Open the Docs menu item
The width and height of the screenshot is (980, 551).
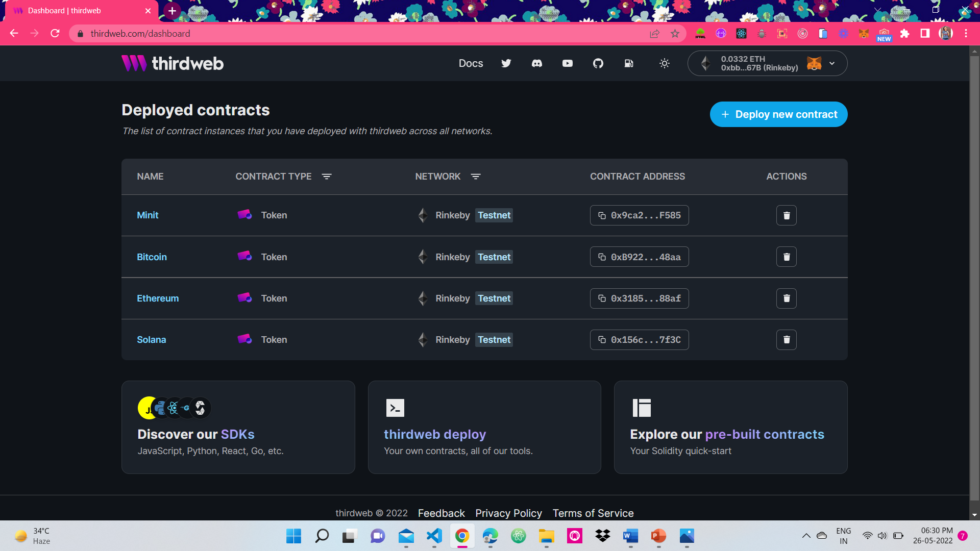pos(471,63)
